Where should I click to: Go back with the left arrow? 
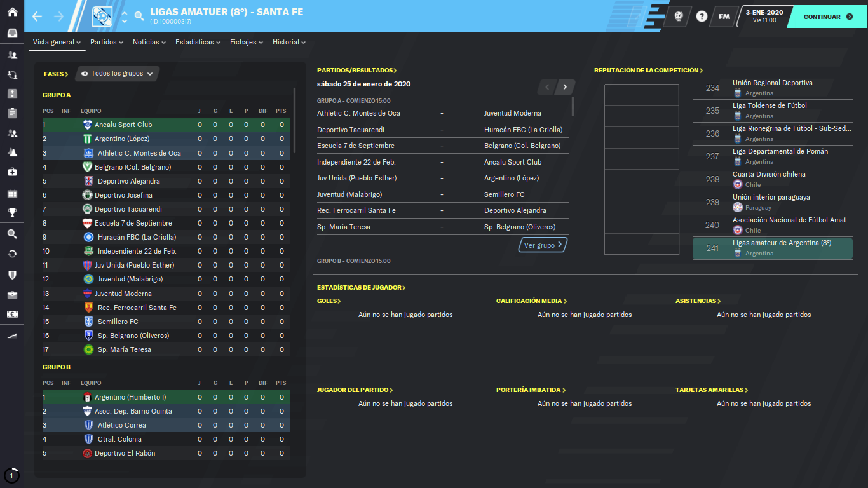[x=37, y=17]
